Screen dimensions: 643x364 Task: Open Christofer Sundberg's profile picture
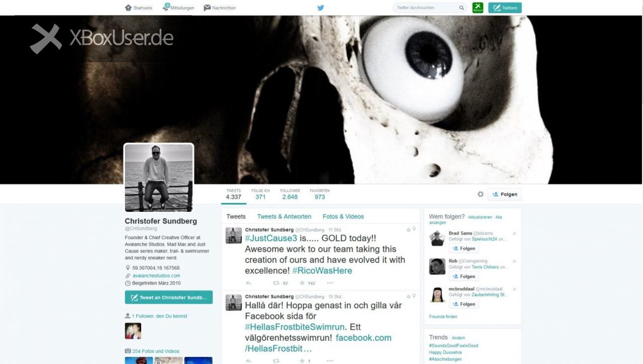click(159, 178)
